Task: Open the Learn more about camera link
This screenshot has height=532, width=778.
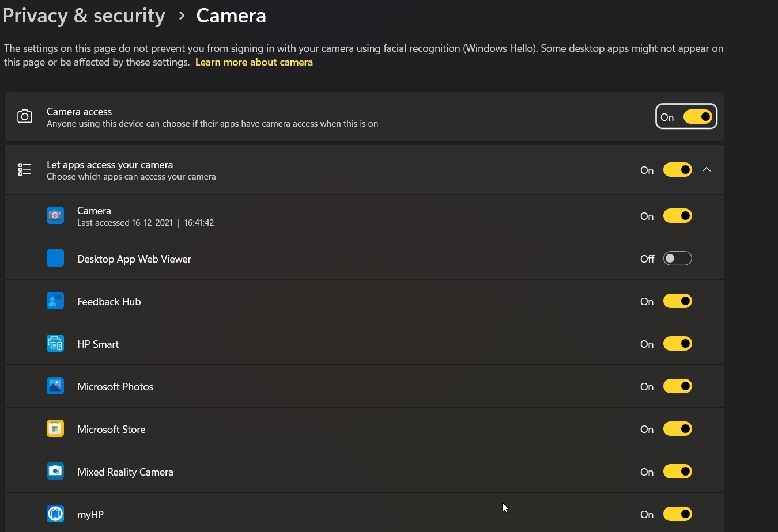Action: pyautogui.click(x=254, y=62)
